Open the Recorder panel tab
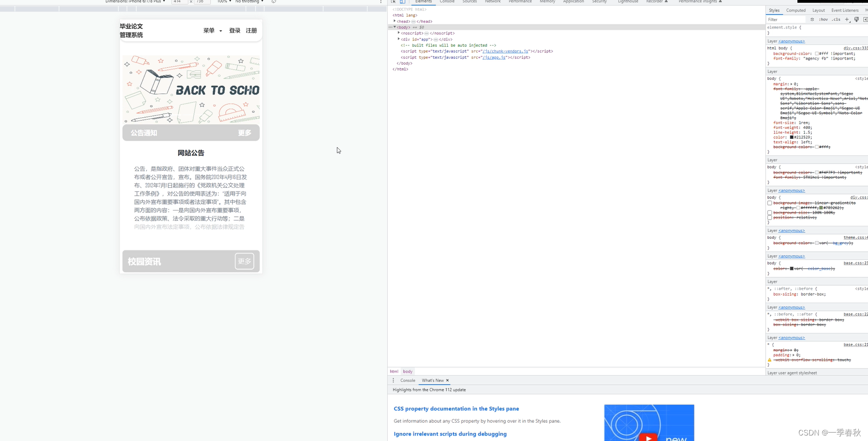This screenshot has width=868, height=441. pos(657,2)
